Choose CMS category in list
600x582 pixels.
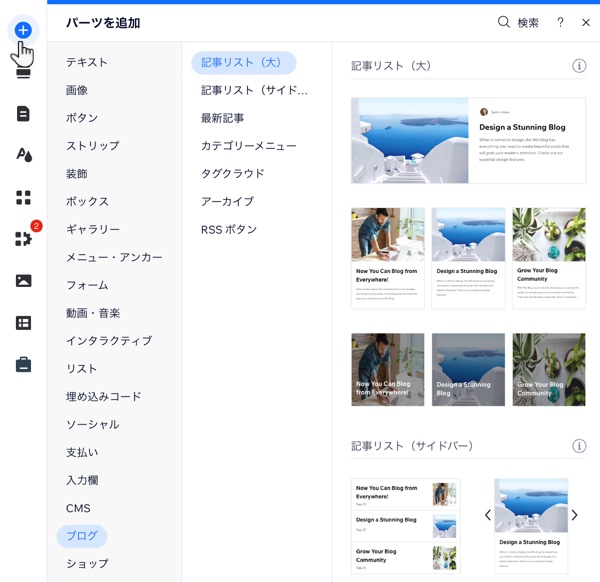(x=78, y=508)
